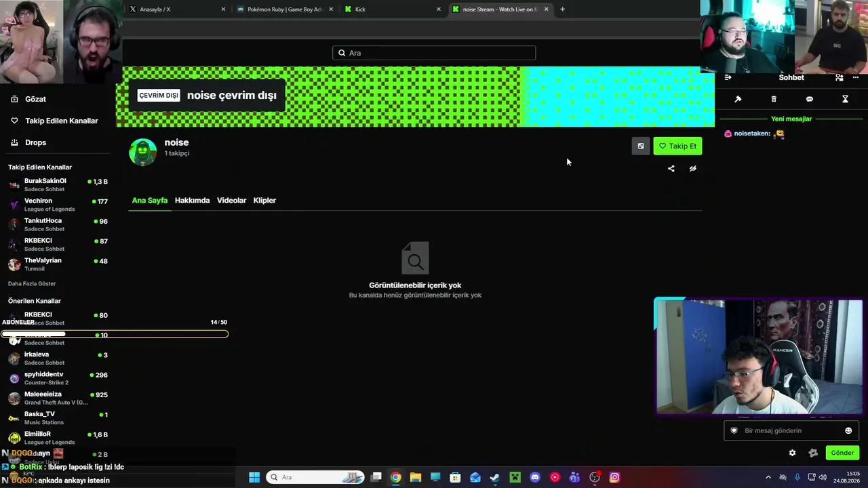Open Vechiron channel
The image size is (868, 488).
click(x=58, y=205)
